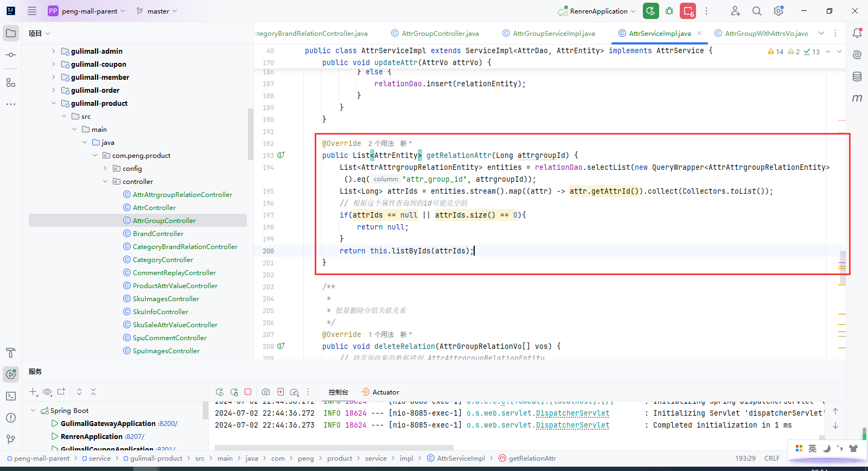Open the AI assistant spiral icon

(857, 55)
